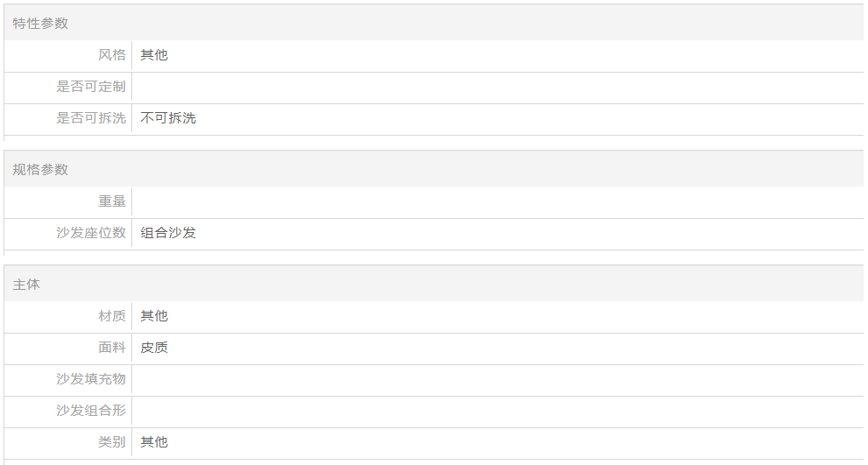The image size is (868, 465).
Task: Click the 材质 value 其他
Action: click(154, 315)
